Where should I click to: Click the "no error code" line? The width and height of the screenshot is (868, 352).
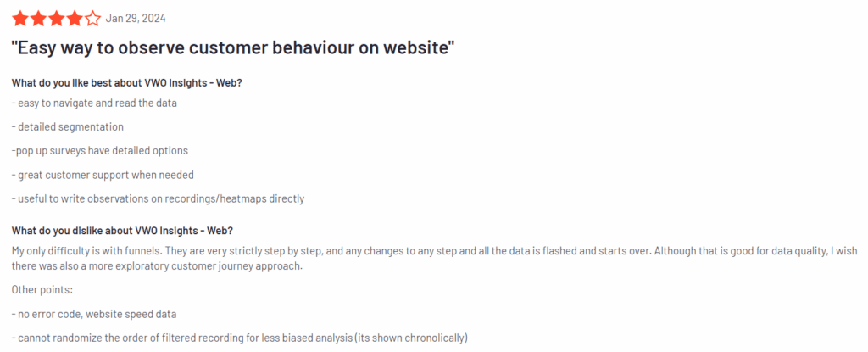pos(95,314)
